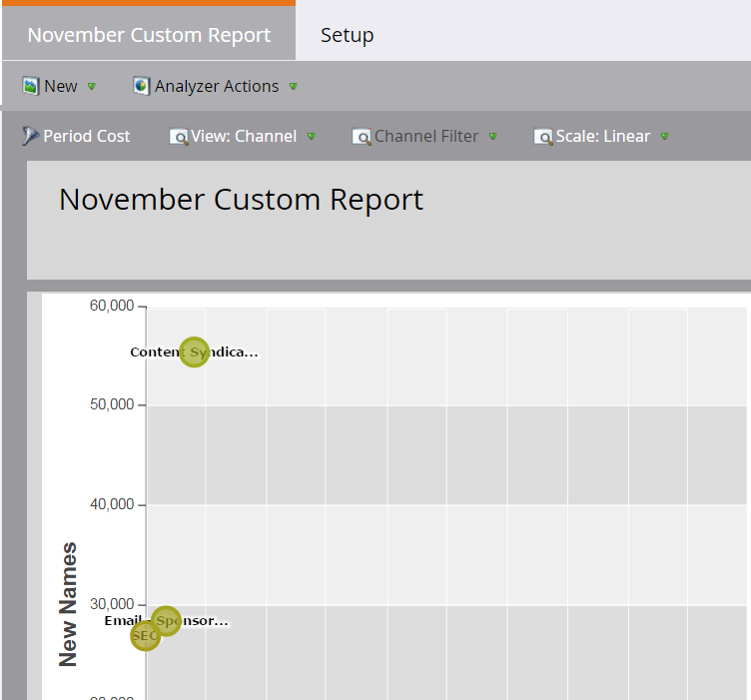Screen dimensions: 751x700
Task: Switch to the Setup tab
Action: pyautogui.click(x=347, y=35)
